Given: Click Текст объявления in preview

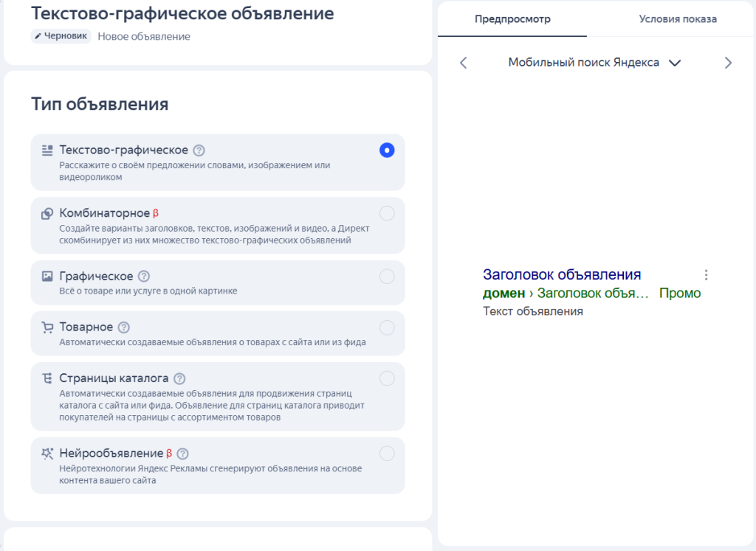Looking at the screenshot, I should [533, 311].
